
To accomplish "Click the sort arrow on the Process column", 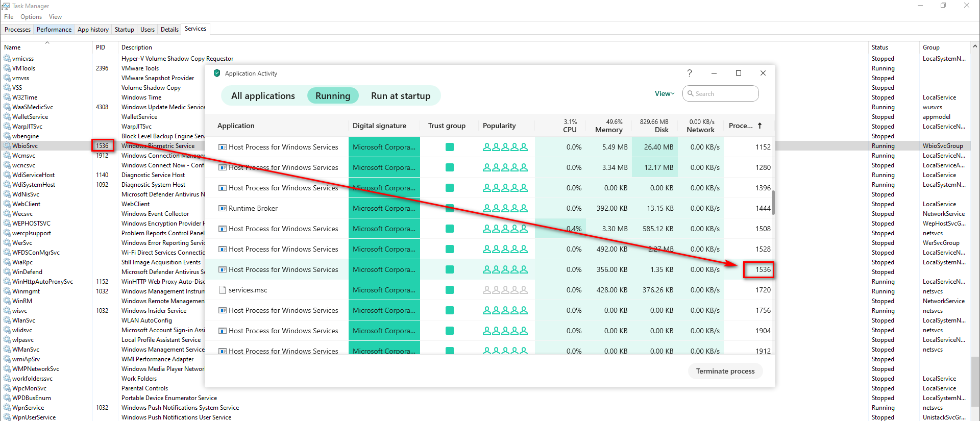I will pyautogui.click(x=759, y=126).
